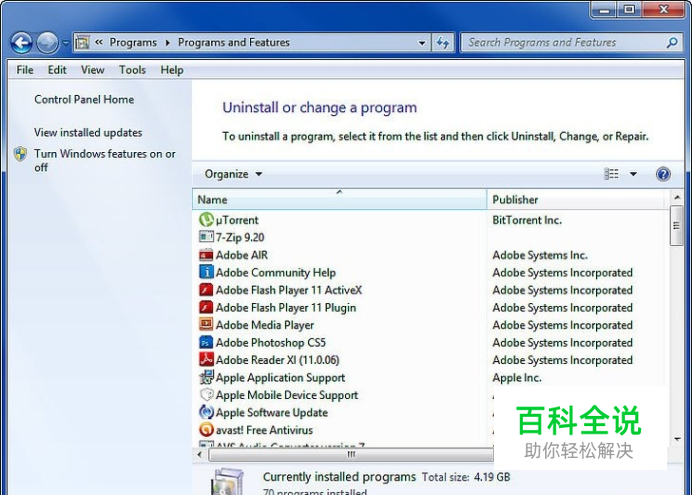Select the µTorrent entry name
Image resolution: width=692 pixels, height=495 pixels.
pos(237,220)
